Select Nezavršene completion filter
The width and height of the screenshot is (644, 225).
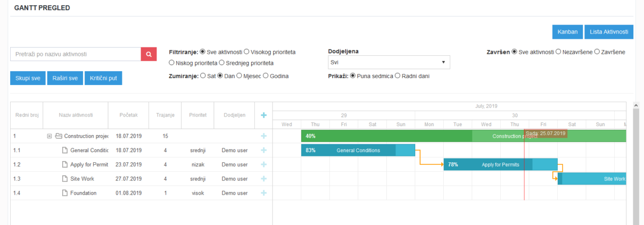pyautogui.click(x=558, y=52)
